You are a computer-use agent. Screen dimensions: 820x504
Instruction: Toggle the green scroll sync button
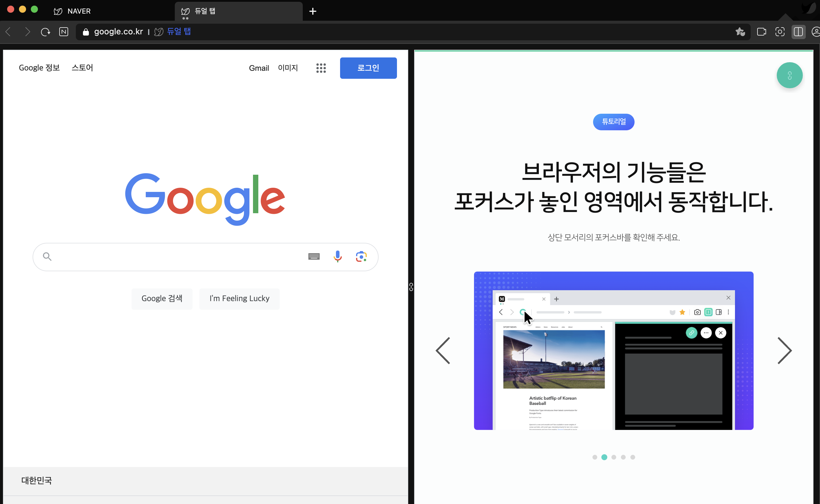coord(789,75)
